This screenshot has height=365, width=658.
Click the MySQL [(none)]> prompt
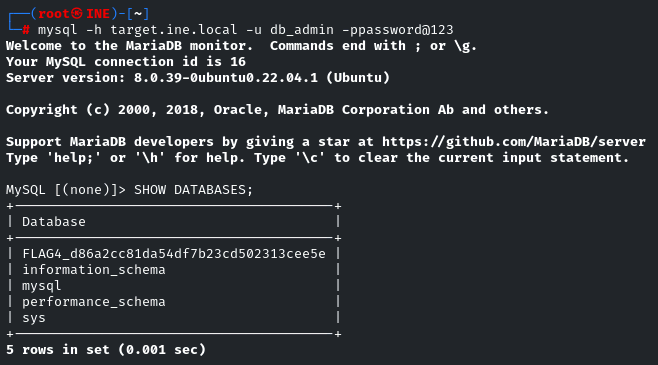click(x=66, y=190)
